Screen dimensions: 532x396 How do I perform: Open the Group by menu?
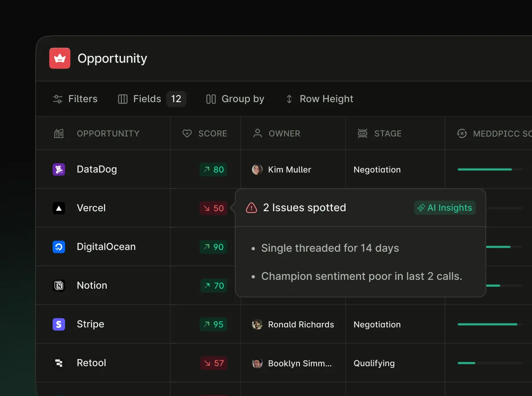point(235,99)
